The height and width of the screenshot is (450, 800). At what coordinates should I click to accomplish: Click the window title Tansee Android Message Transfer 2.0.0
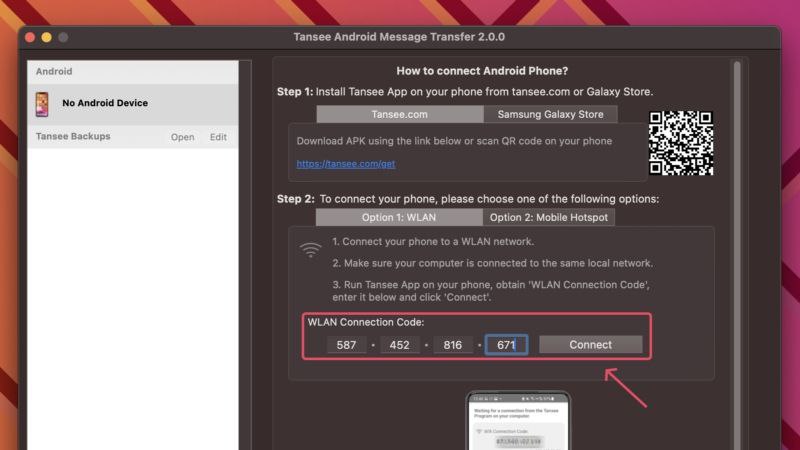click(x=399, y=37)
